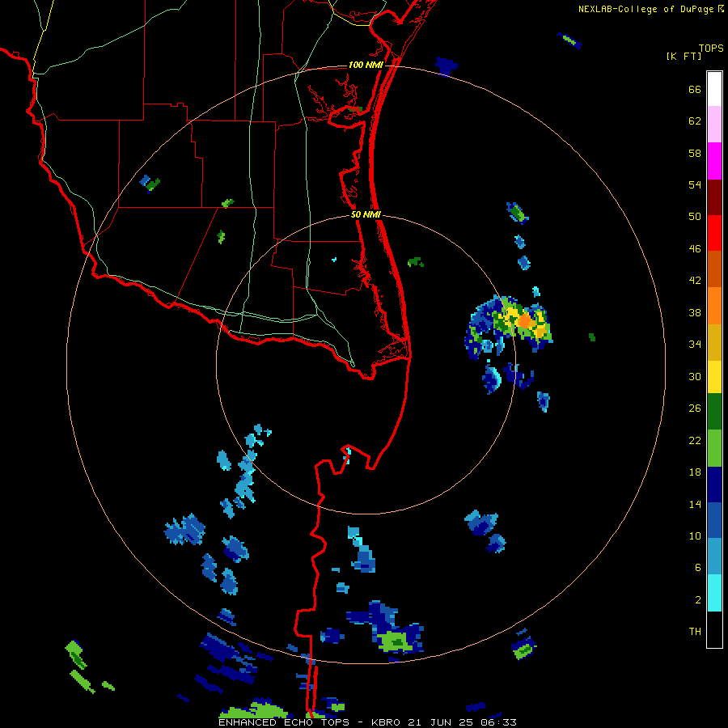Select the medium blue legend swatch
Screen dimensions: 728x728
coord(714,520)
